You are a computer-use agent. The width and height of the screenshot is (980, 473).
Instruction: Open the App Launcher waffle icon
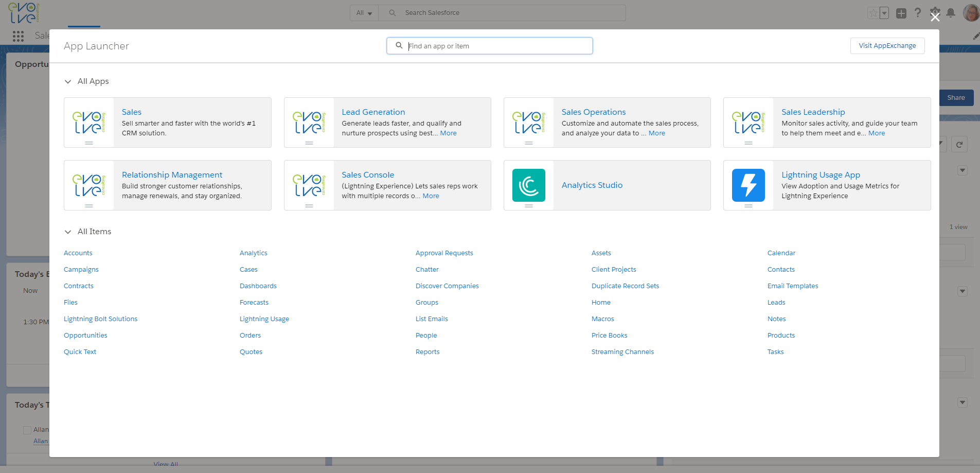coord(18,36)
